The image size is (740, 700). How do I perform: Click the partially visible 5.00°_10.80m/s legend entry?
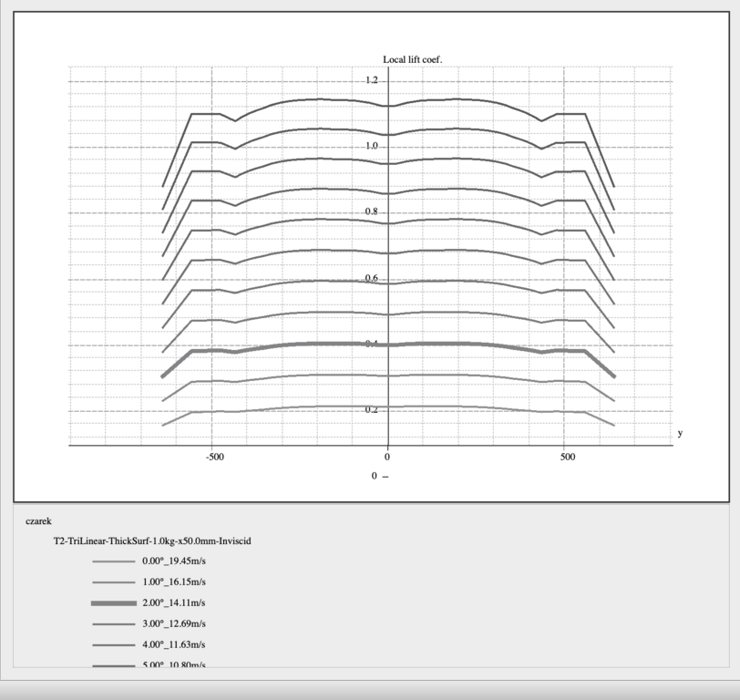(173, 665)
